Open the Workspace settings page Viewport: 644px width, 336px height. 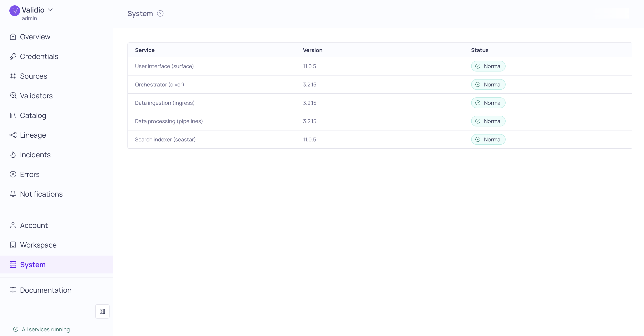click(x=38, y=245)
